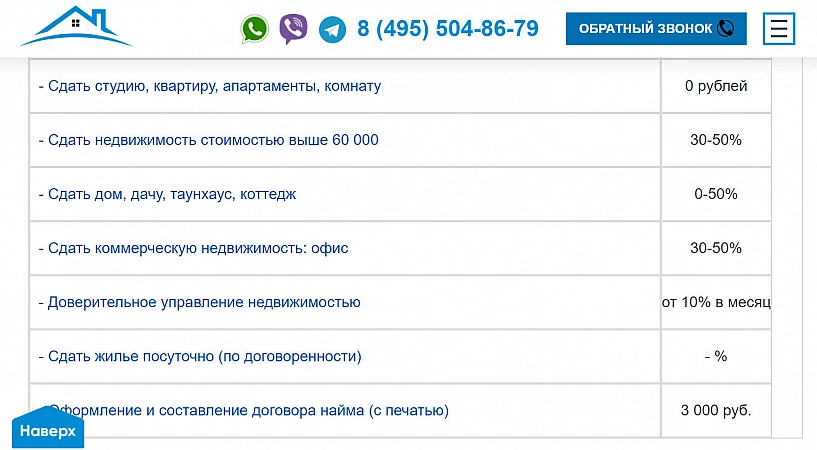The image size is (817, 450).
Task: Click the 3 000 руб. price cell
Action: click(715, 410)
